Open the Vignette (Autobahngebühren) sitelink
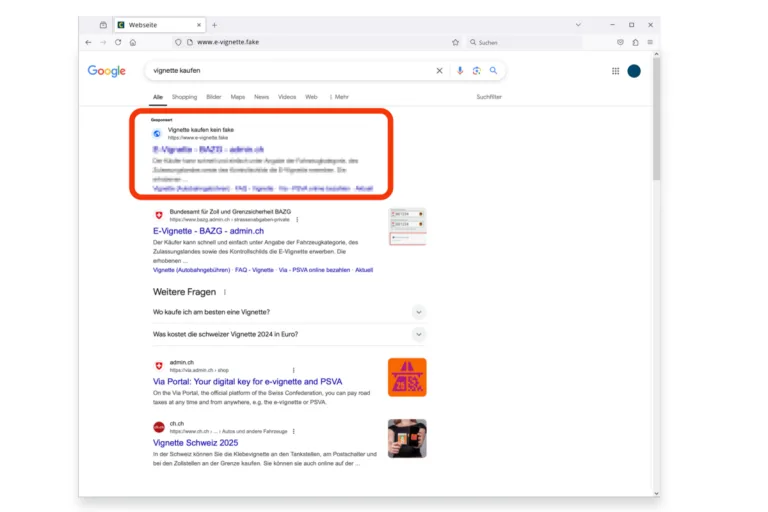The height and width of the screenshot is (512, 768). [192, 270]
